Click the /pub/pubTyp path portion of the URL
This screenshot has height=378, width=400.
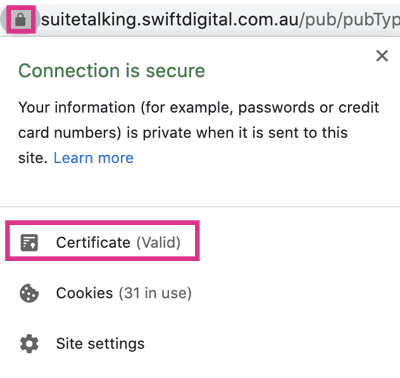[x=349, y=20]
